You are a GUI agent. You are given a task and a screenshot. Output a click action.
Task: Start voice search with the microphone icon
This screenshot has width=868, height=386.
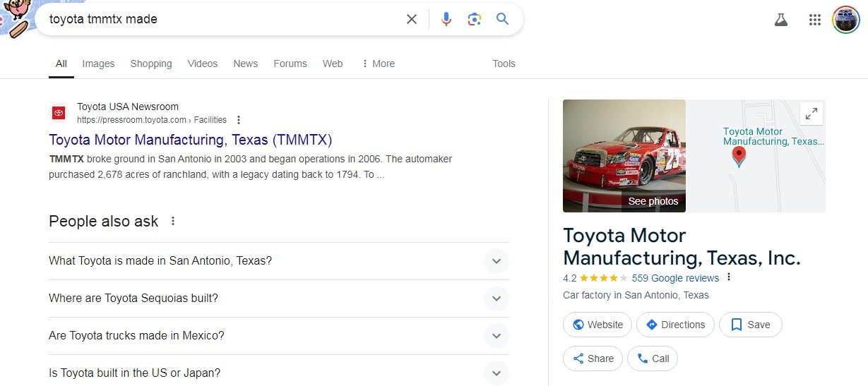[446, 19]
